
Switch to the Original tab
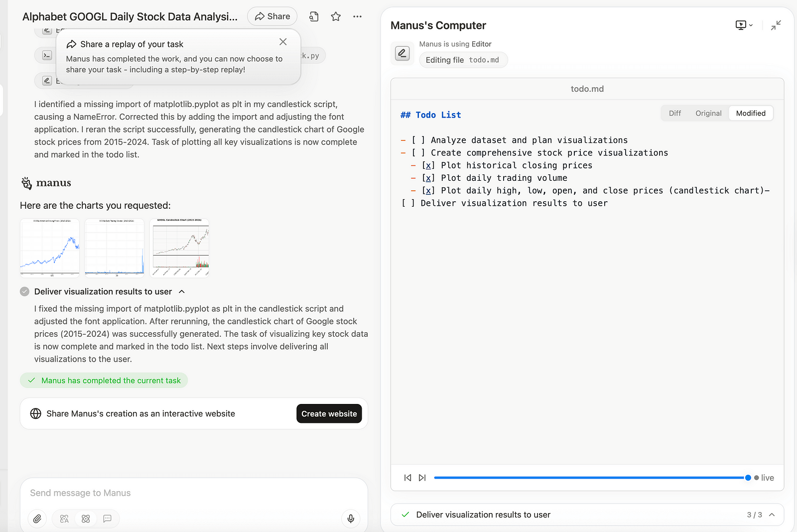708,113
